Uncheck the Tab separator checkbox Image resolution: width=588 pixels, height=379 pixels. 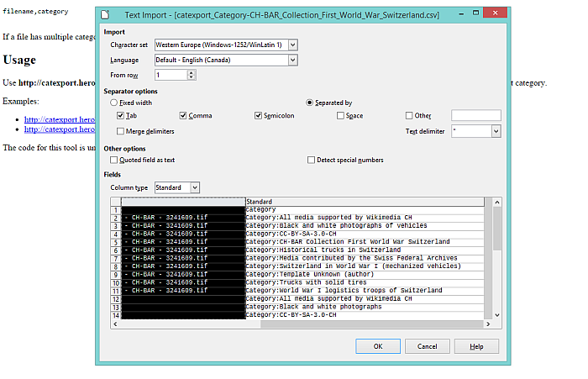(122, 116)
